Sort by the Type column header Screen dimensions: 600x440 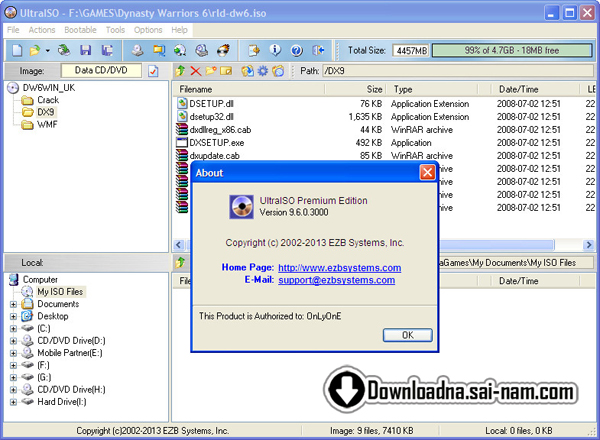pos(432,89)
